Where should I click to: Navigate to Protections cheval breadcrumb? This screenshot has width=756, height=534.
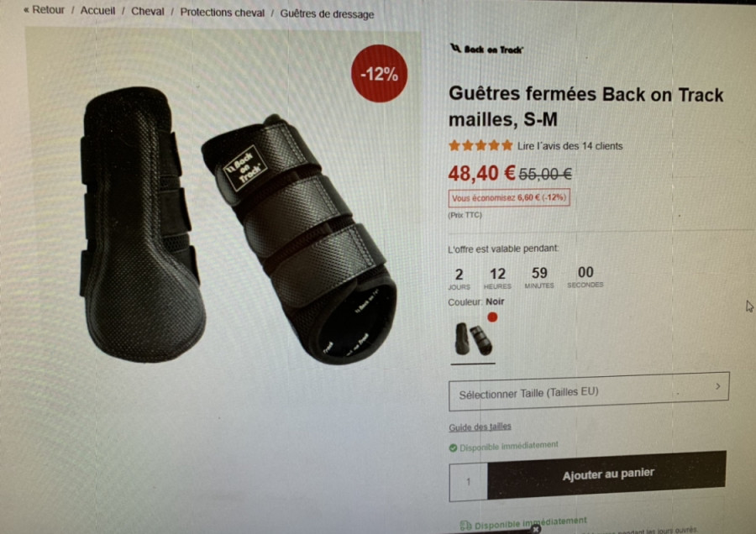point(223,13)
